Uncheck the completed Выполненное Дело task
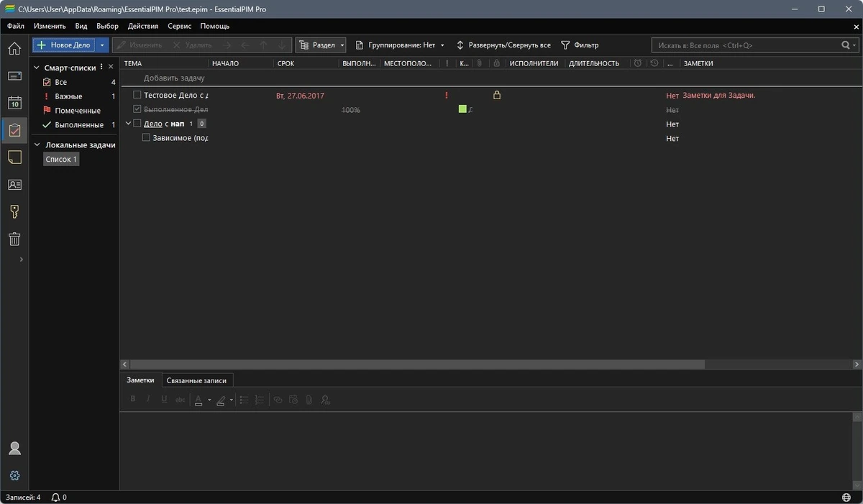This screenshot has height=504, width=863. click(137, 109)
